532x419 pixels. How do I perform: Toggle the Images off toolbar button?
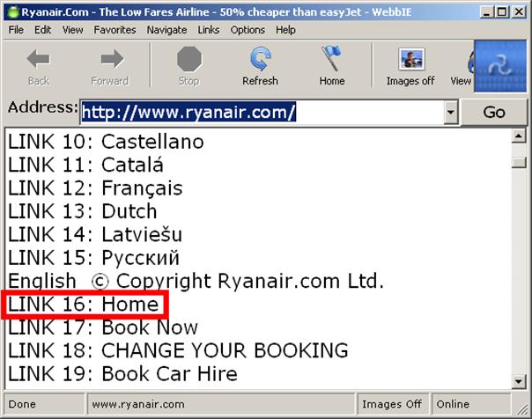pos(410,61)
